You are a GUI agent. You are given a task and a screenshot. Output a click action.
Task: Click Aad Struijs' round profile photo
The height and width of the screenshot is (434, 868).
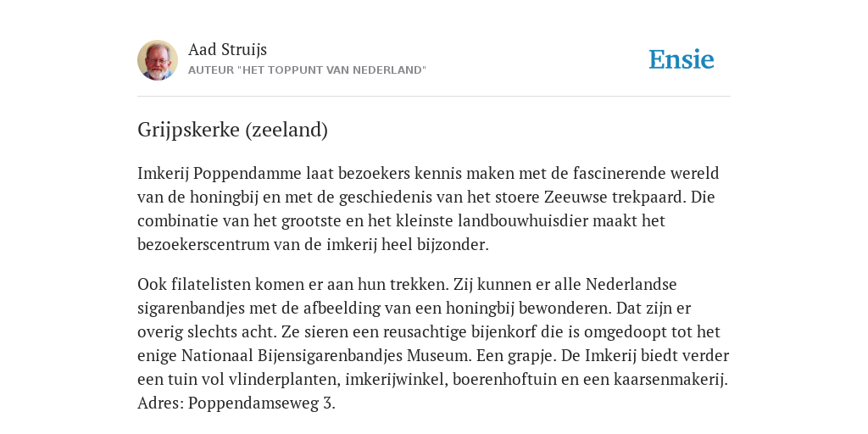(x=158, y=60)
